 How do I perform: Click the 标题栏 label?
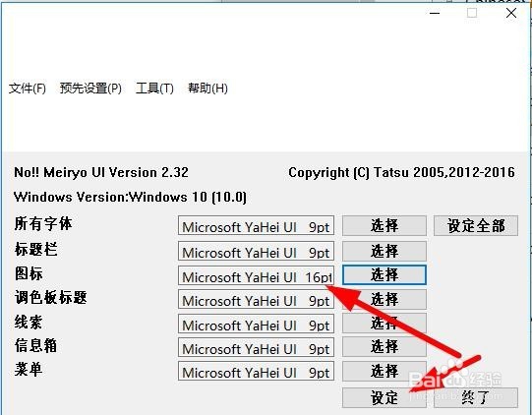point(36,250)
